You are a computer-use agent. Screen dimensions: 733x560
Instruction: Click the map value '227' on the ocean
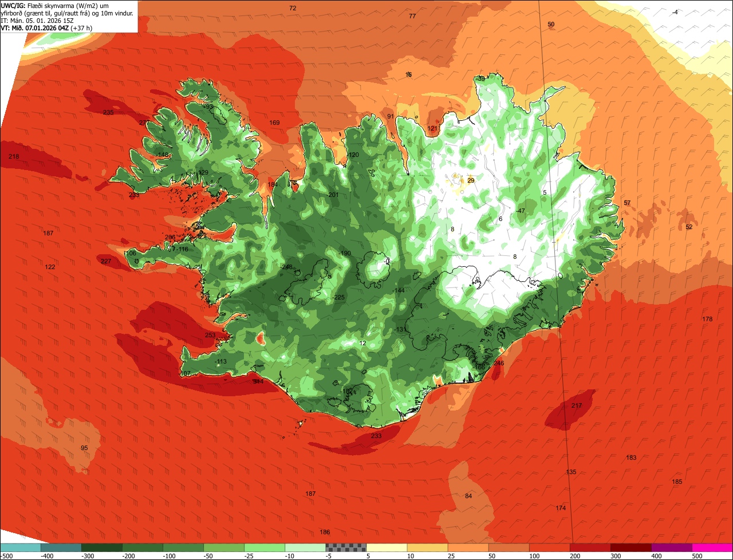(x=106, y=261)
